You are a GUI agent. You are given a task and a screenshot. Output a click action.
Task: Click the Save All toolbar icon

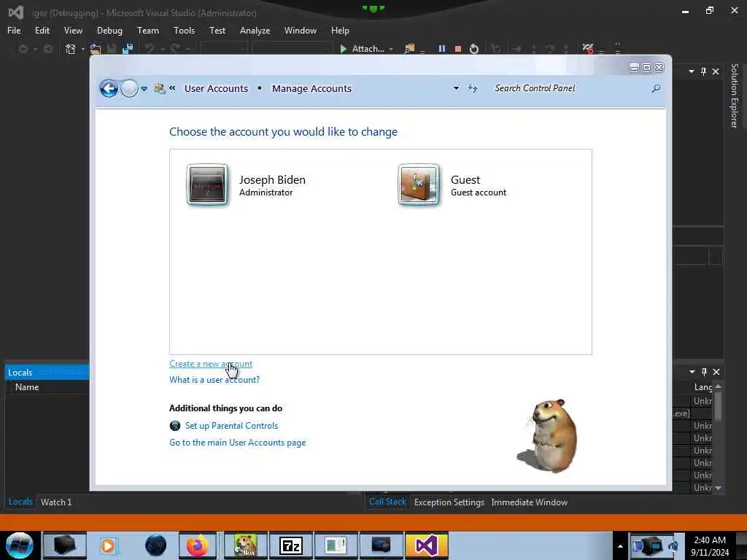point(127,49)
